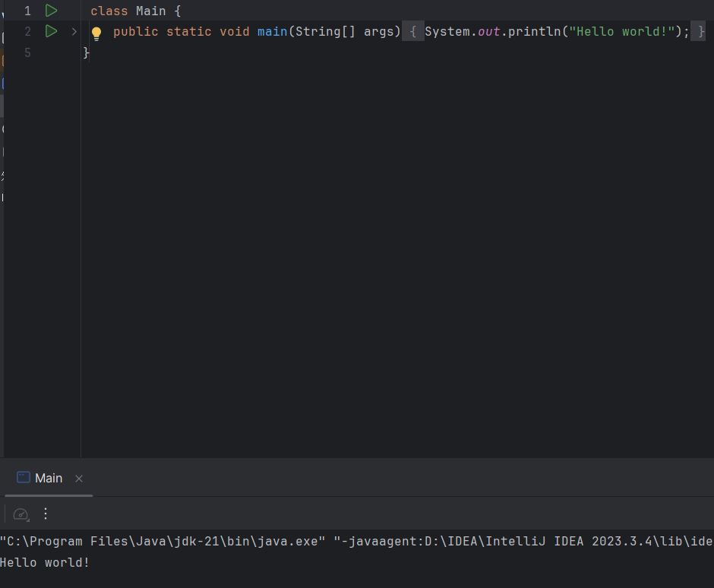
Task: Click the italic out field in System.out
Action: click(x=488, y=32)
